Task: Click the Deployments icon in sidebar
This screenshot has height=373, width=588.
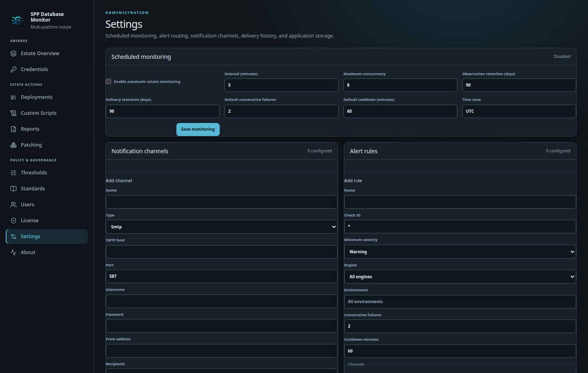Action: 13,97
